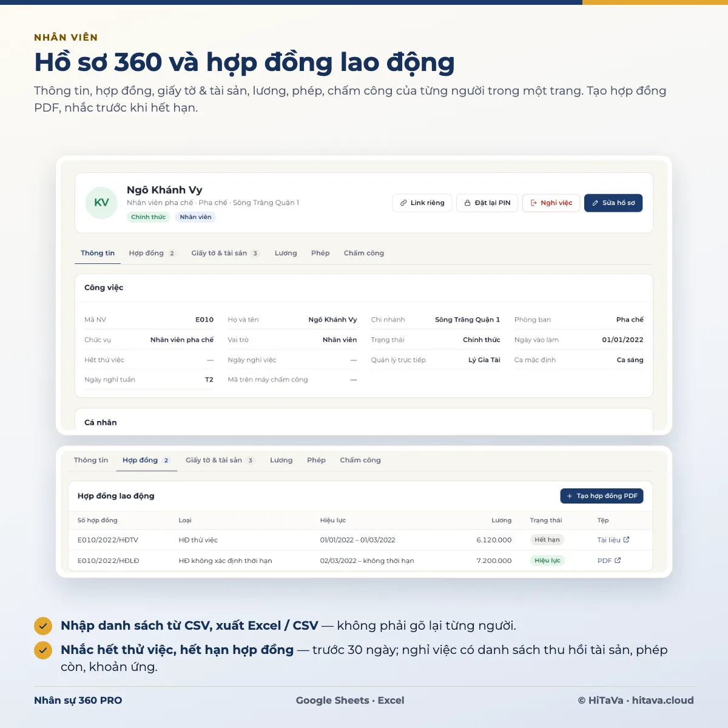Viewport: 728px width, 728px height.
Task: Click contract number E010/2022/HĐLĐ
Action: [x=109, y=561]
